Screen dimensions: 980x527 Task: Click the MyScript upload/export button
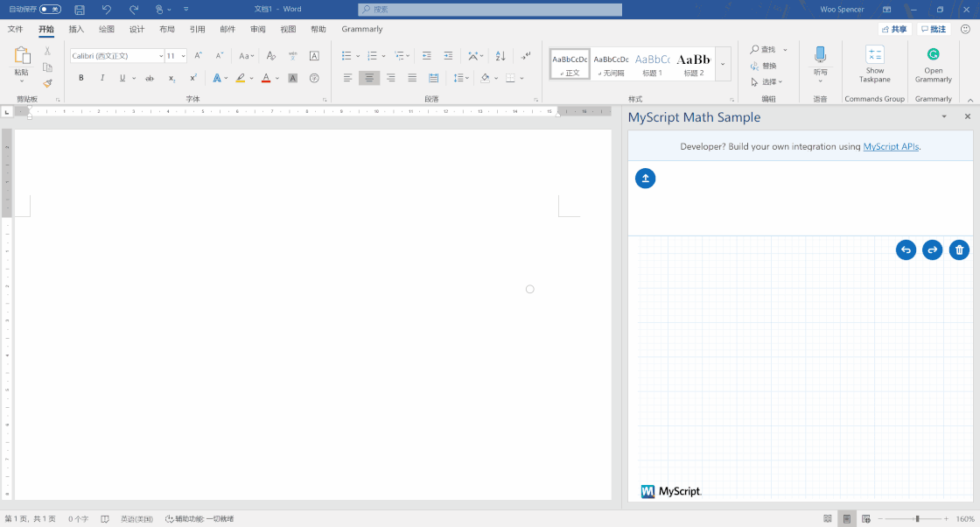pyautogui.click(x=645, y=179)
